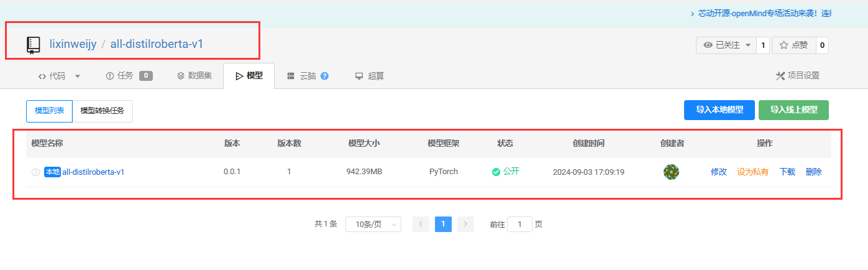Screen dimensions: 868x270
Task: Go to previous page with left arrow
Action: click(x=421, y=225)
